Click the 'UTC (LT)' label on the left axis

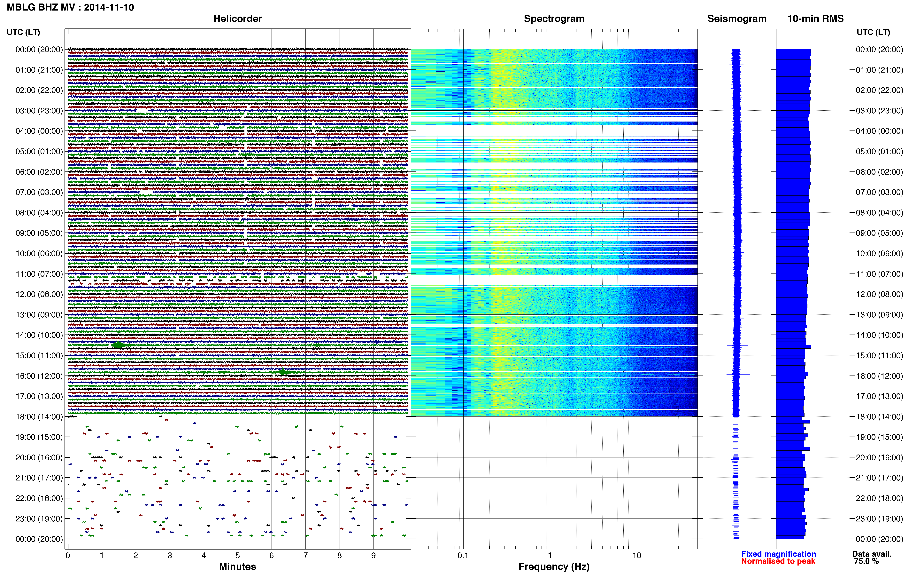click(x=23, y=32)
